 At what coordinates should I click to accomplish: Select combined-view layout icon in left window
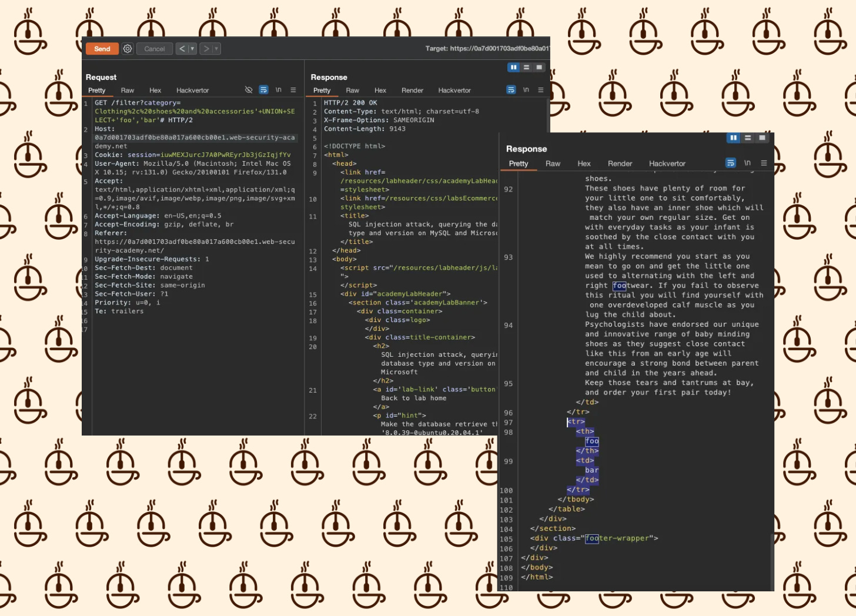(x=539, y=68)
